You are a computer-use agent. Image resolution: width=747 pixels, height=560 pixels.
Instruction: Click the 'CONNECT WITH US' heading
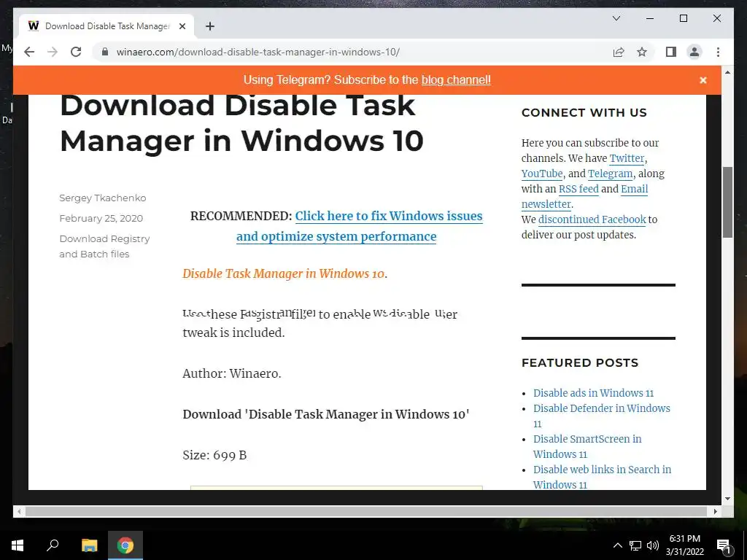(584, 113)
